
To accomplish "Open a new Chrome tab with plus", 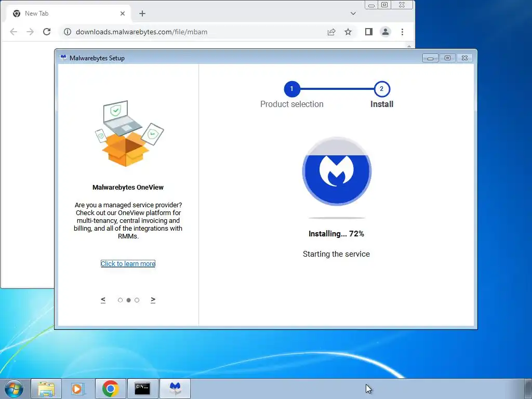I will [142, 14].
